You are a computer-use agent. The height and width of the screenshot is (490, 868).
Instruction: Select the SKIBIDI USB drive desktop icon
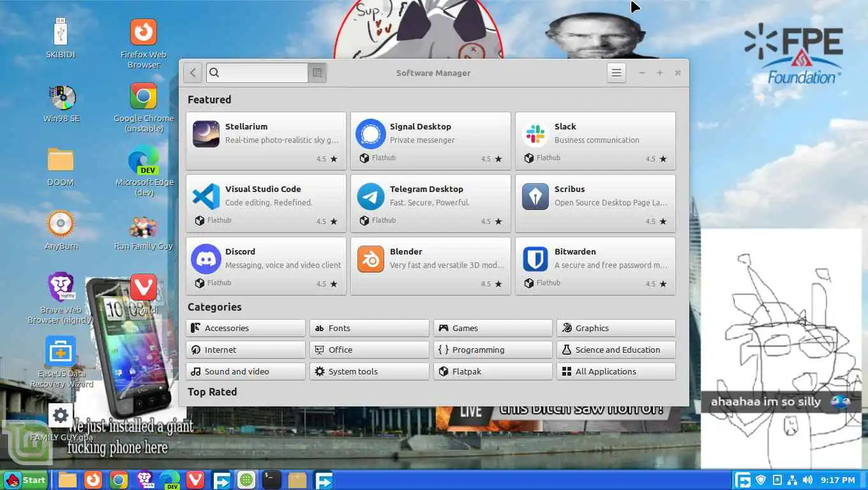(61, 38)
